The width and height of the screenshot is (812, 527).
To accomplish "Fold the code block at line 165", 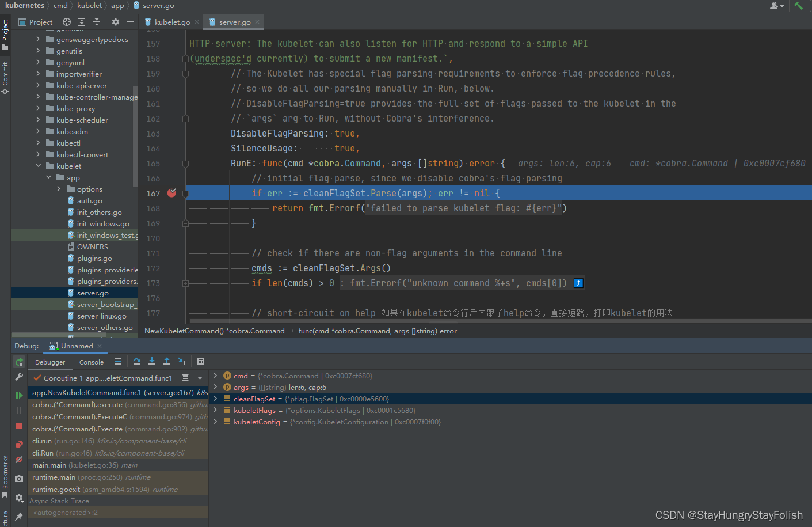I will 185,164.
